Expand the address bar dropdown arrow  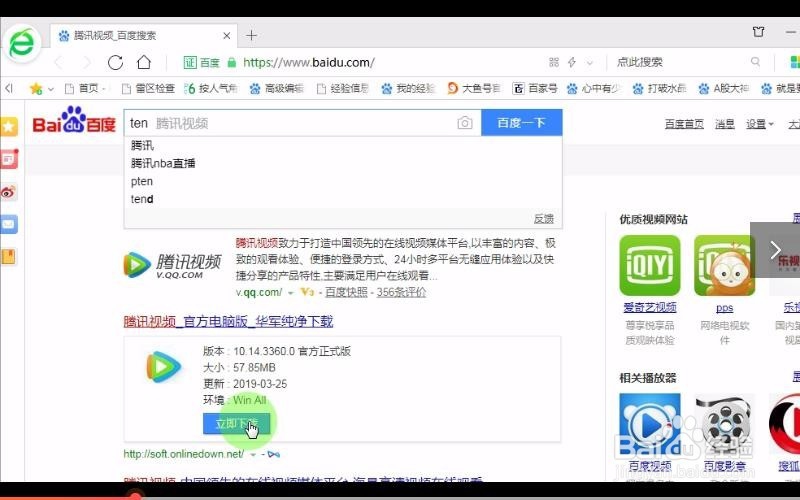590,63
